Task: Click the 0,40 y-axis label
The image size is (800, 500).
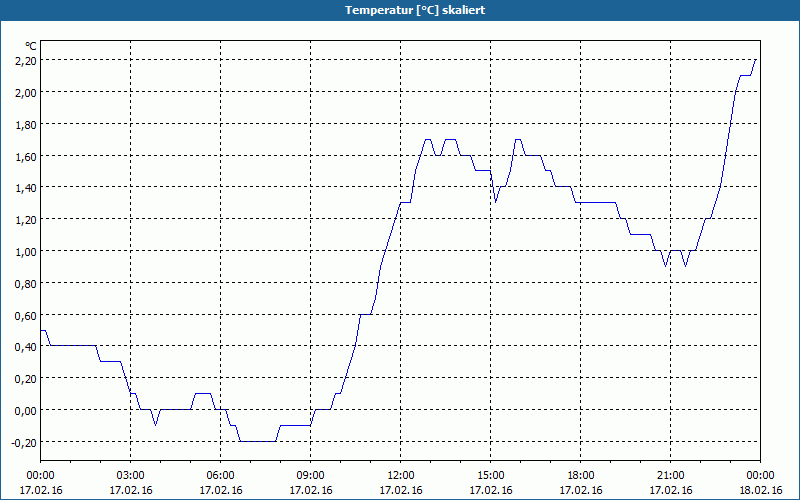Action: [26, 347]
